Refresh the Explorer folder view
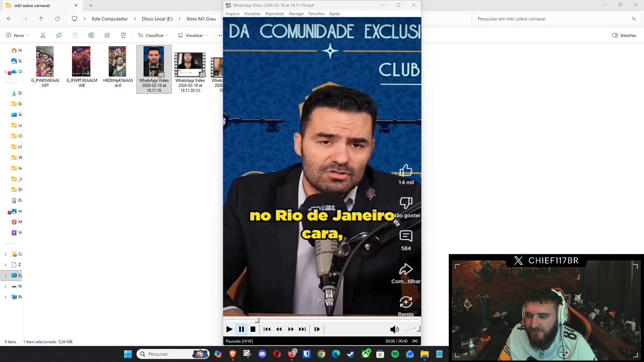The width and height of the screenshot is (644, 362). tap(57, 18)
